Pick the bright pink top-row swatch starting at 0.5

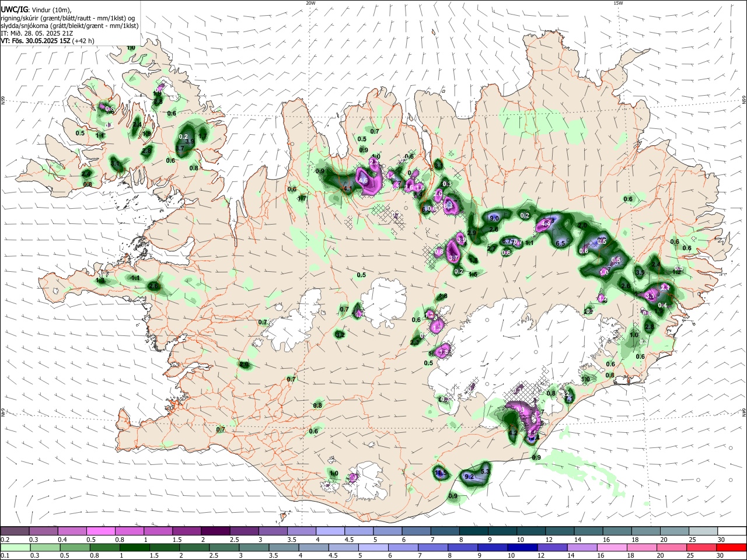pyautogui.click(x=100, y=531)
